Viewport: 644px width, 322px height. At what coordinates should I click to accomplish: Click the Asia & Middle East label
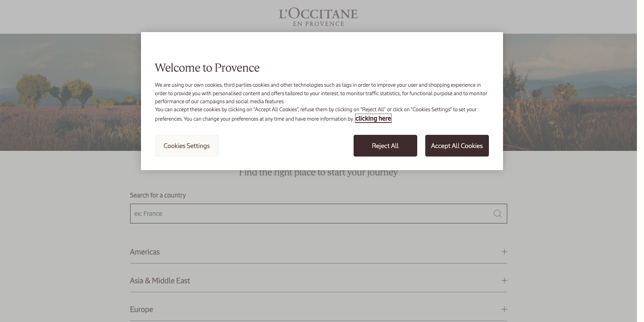(x=160, y=281)
